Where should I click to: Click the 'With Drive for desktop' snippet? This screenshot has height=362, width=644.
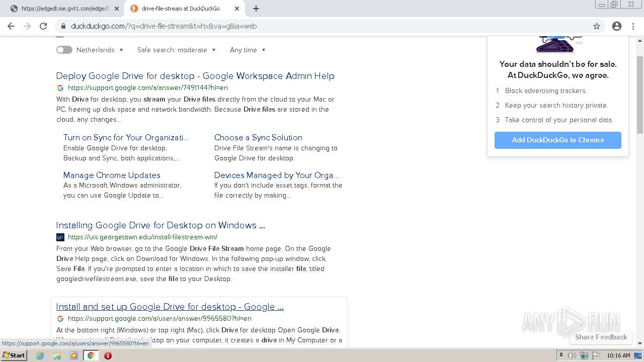point(196,109)
